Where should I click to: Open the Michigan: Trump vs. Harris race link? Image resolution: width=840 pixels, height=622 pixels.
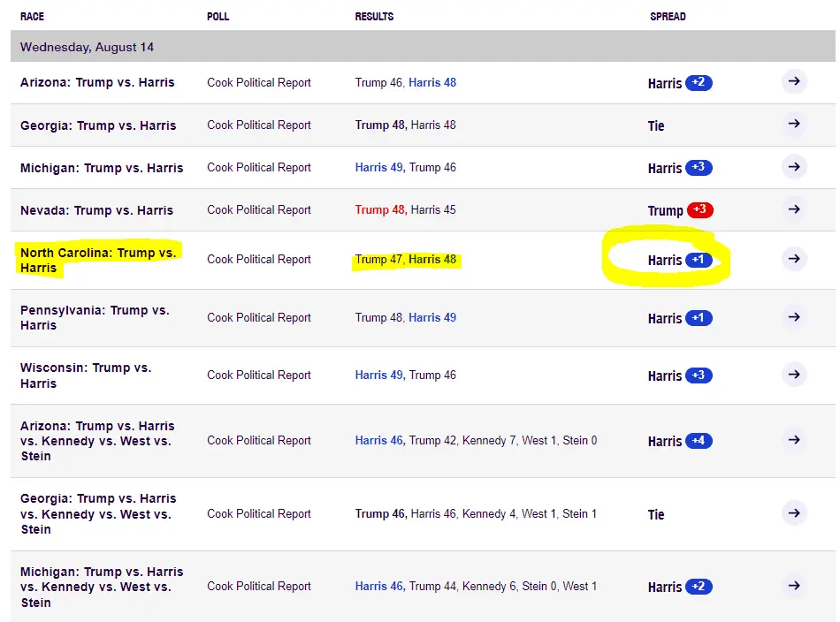(102, 168)
